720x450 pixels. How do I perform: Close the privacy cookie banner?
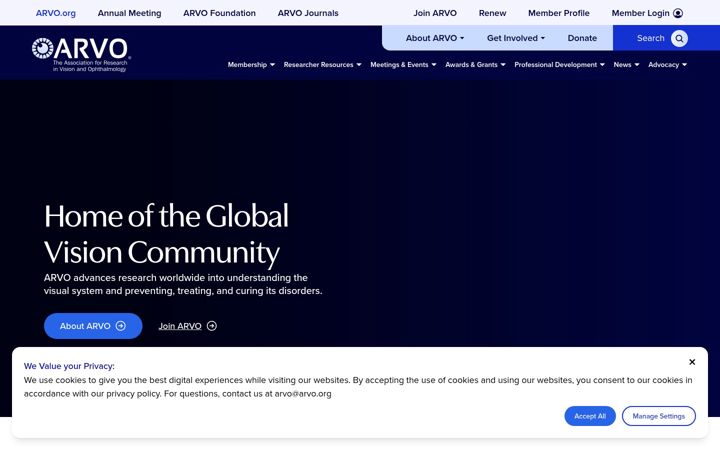pos(692,362)
